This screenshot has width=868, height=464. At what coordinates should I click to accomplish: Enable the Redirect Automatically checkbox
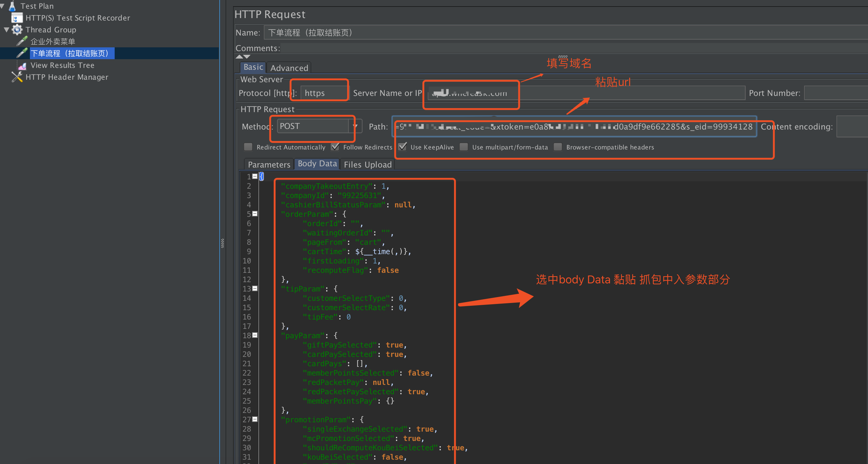click(x=248, y=147)
